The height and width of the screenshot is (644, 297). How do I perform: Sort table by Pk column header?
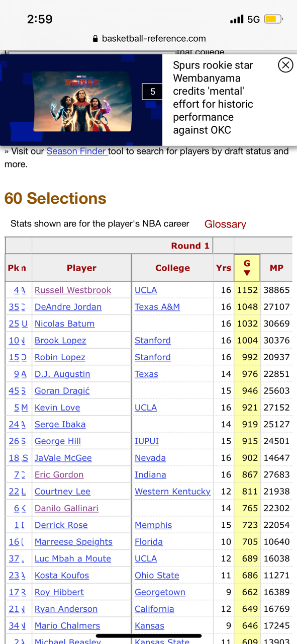point(14,268)
